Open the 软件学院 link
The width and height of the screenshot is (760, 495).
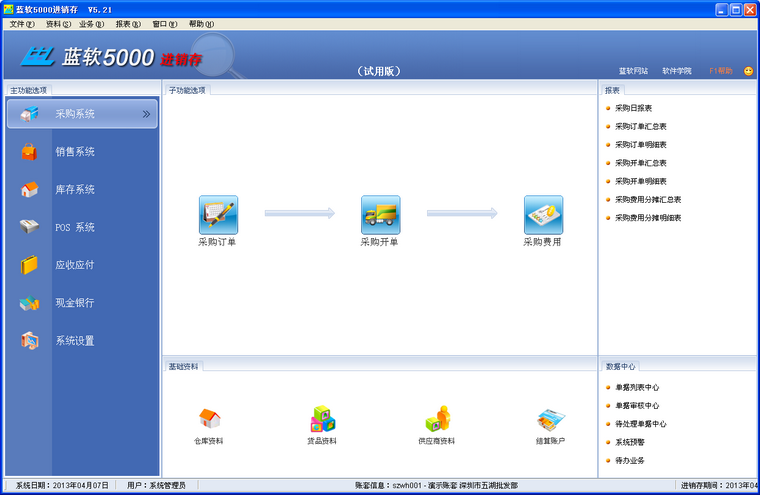677,71
